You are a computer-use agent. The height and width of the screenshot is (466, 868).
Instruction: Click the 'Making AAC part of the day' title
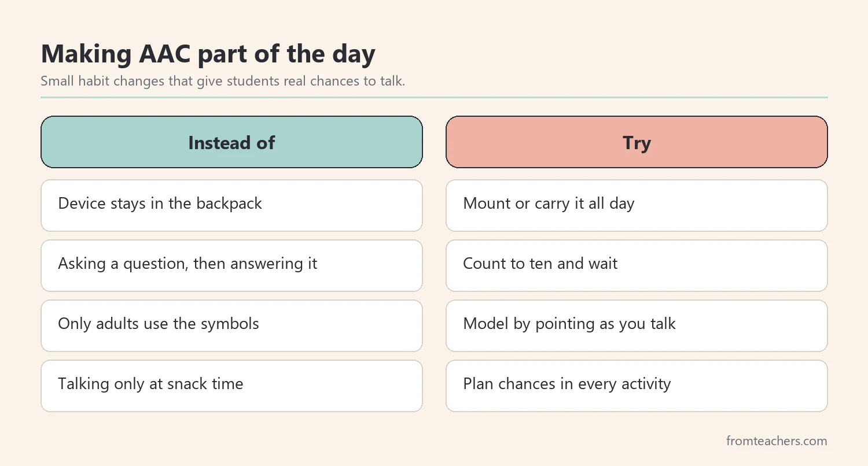(x=208, y=54)
